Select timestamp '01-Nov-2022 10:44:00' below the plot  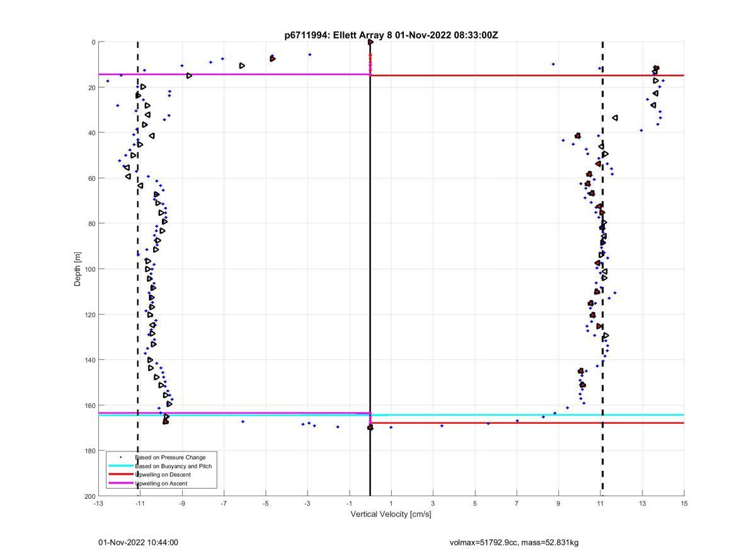point(138,542)
